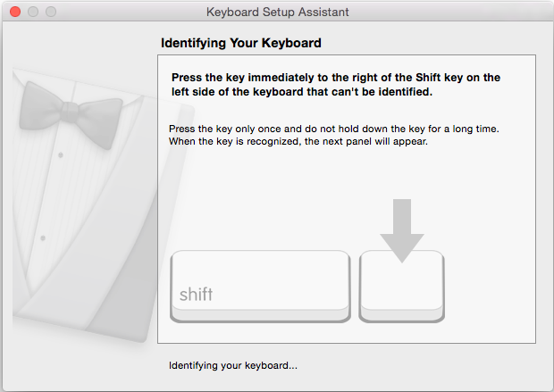Click the "When the key is recognized" line

pos(298,141)
